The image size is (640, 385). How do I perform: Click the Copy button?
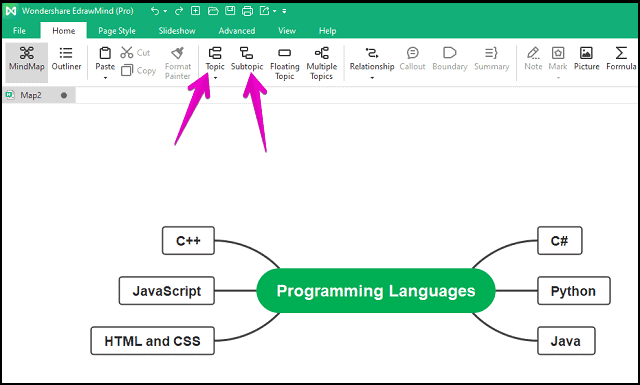point(139,70)
